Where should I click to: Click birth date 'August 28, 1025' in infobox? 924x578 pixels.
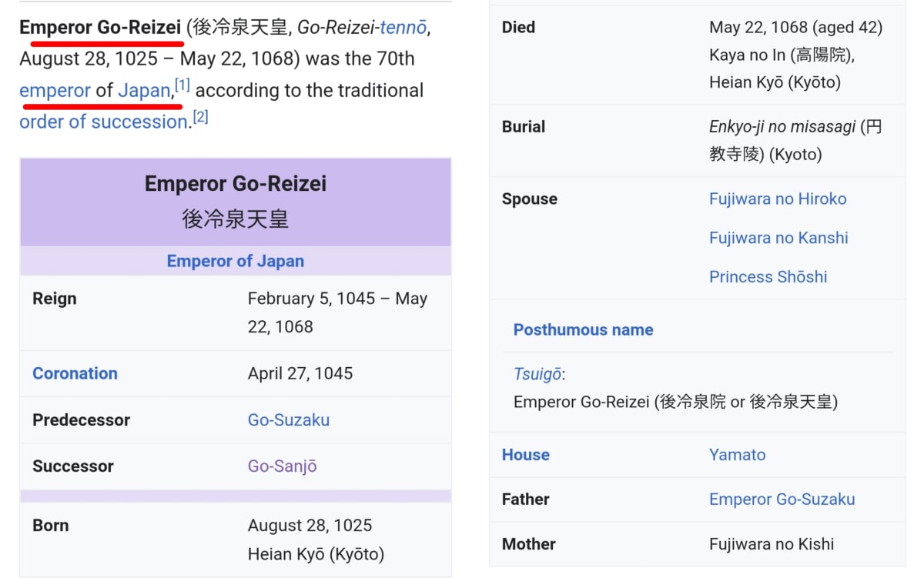(x=310, y=526)
